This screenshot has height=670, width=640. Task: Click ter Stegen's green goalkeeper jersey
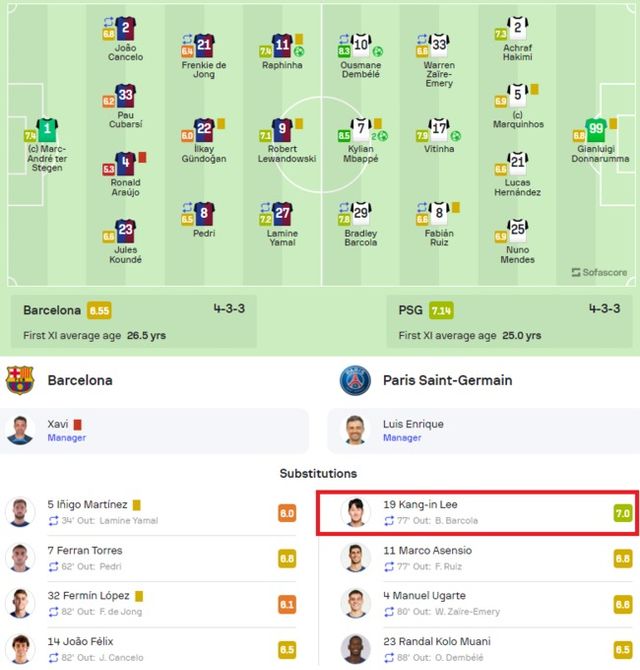tap(47, 129)
